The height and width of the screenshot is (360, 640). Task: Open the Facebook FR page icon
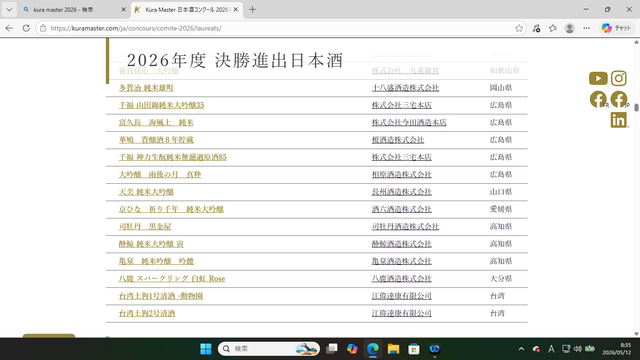pyautogui.click(x=598, y=99)
